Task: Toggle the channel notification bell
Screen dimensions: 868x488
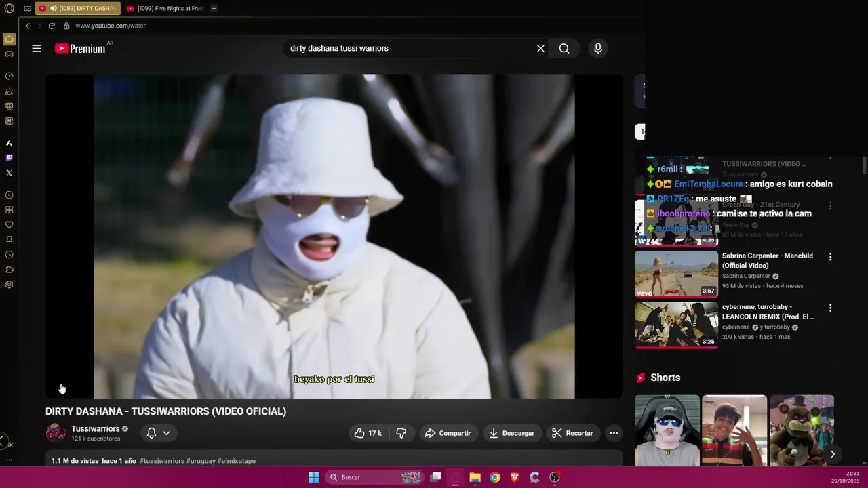Action: 151,433
